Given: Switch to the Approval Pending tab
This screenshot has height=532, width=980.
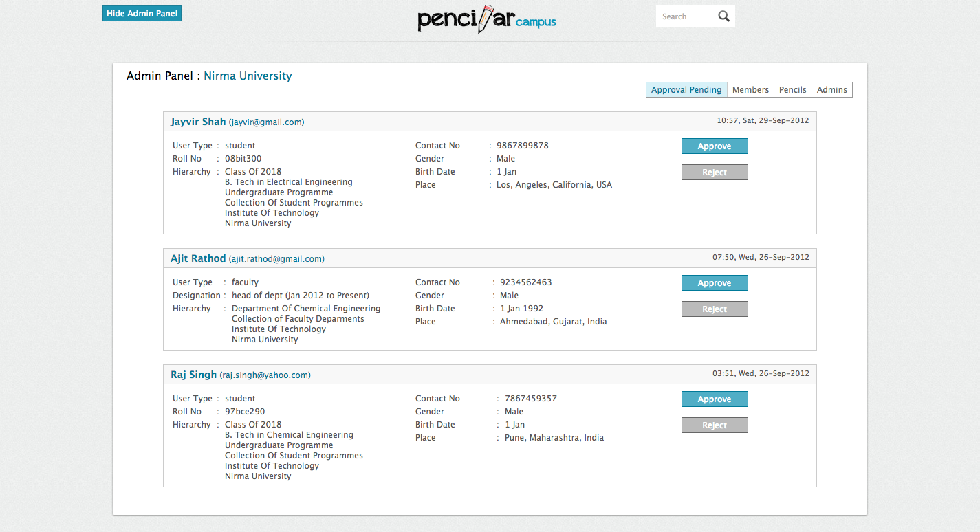Looking at the screenshot, I should 686,90.
